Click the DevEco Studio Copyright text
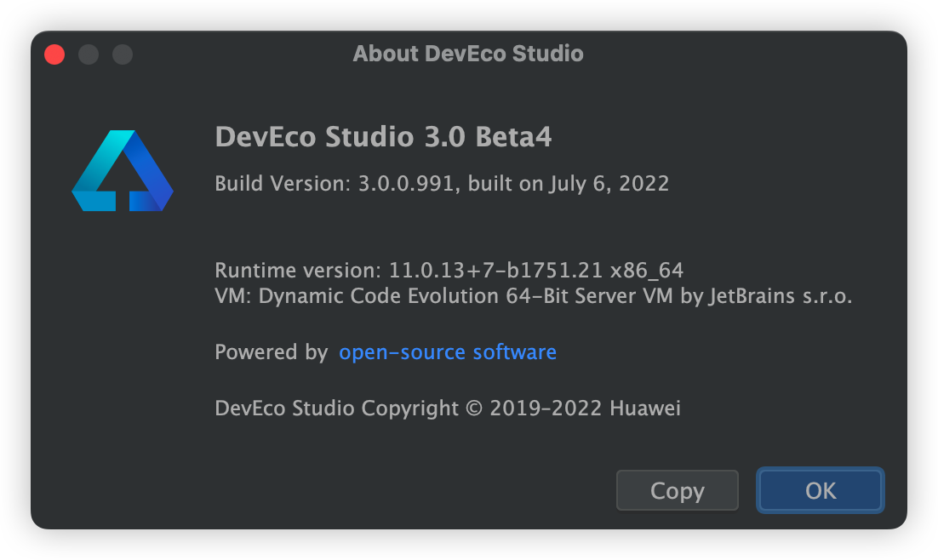The image size is (938, 560). coord(336,409)
